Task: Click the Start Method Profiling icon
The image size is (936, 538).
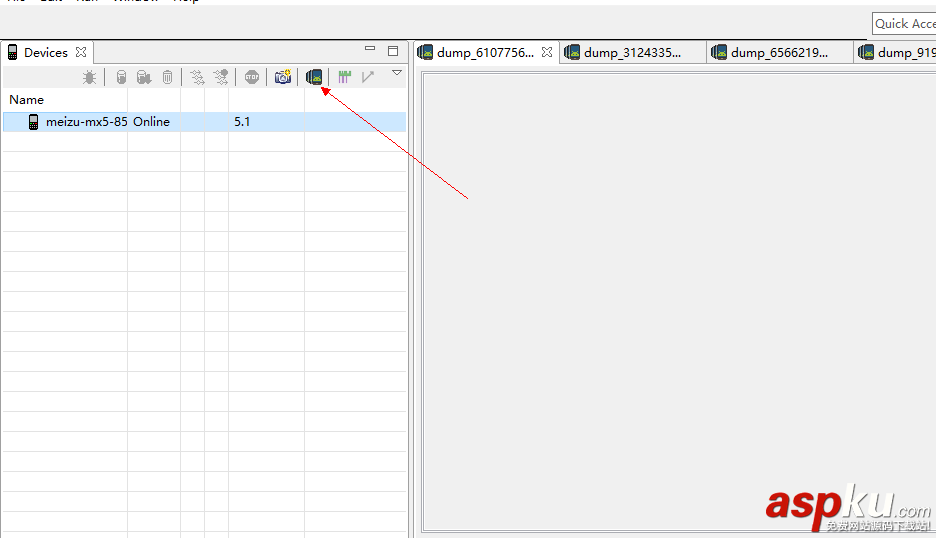Action: 221,77
